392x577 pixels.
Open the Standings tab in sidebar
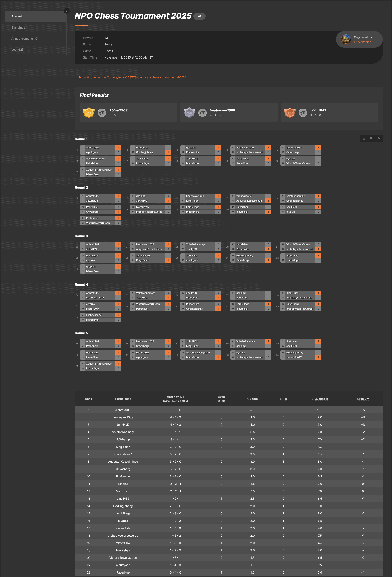18,28
